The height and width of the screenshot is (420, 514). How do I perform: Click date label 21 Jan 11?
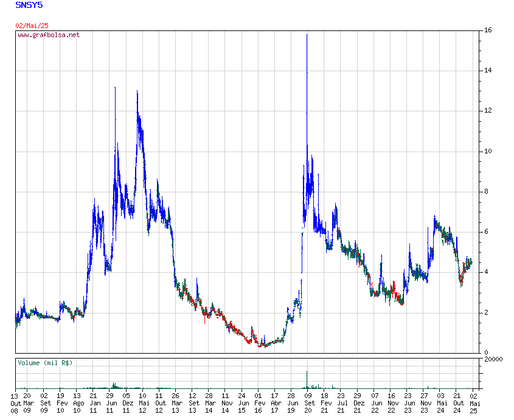tap(94, 404)
